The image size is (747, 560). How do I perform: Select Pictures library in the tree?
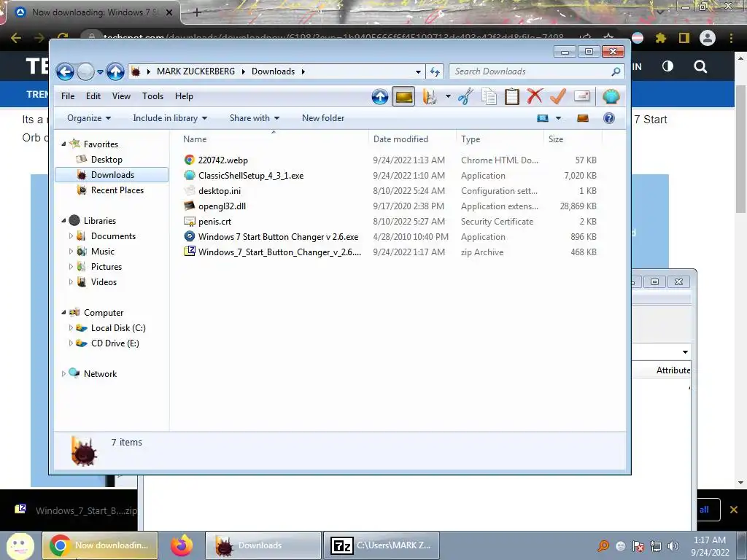[x=107, y=267]
